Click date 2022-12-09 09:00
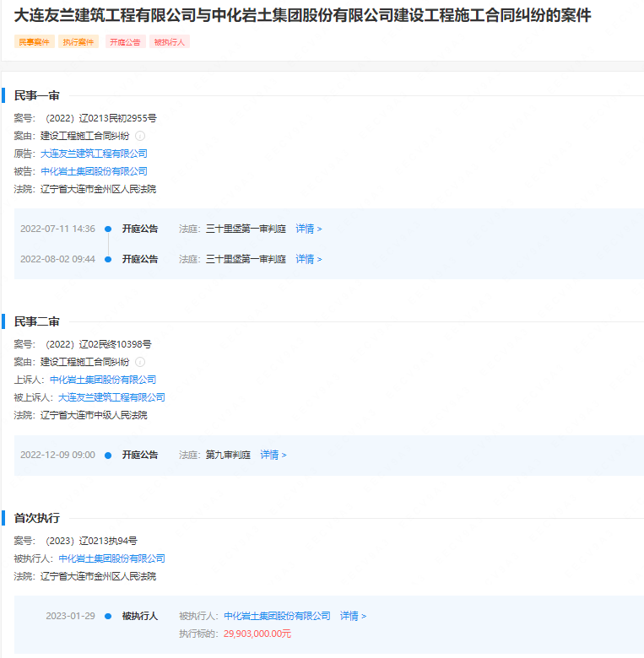The height and width of the screenshot is (658, 644). click(58, 455)
